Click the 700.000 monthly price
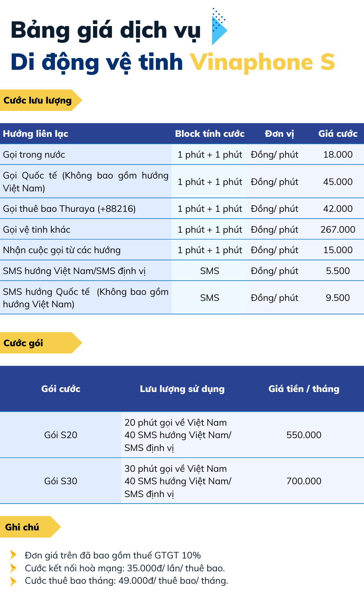The width and height of the screenshot is (364, 601). click(x=304, y=481)
